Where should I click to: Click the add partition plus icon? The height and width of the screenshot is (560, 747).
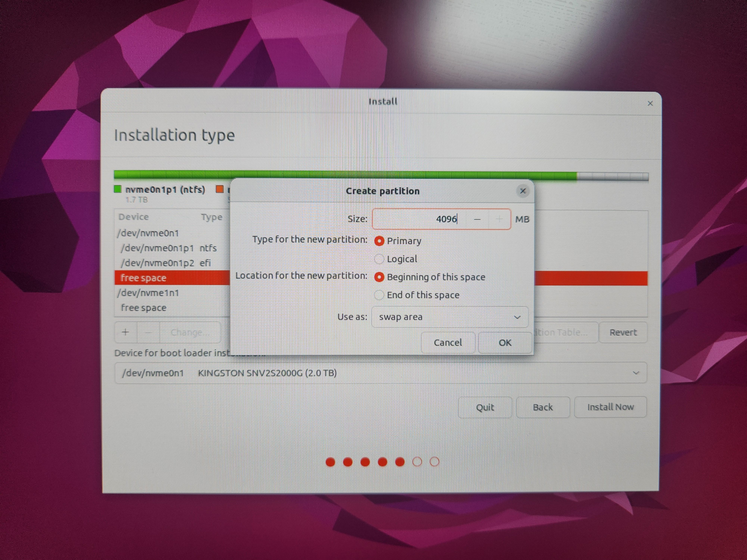coord(126,332)
